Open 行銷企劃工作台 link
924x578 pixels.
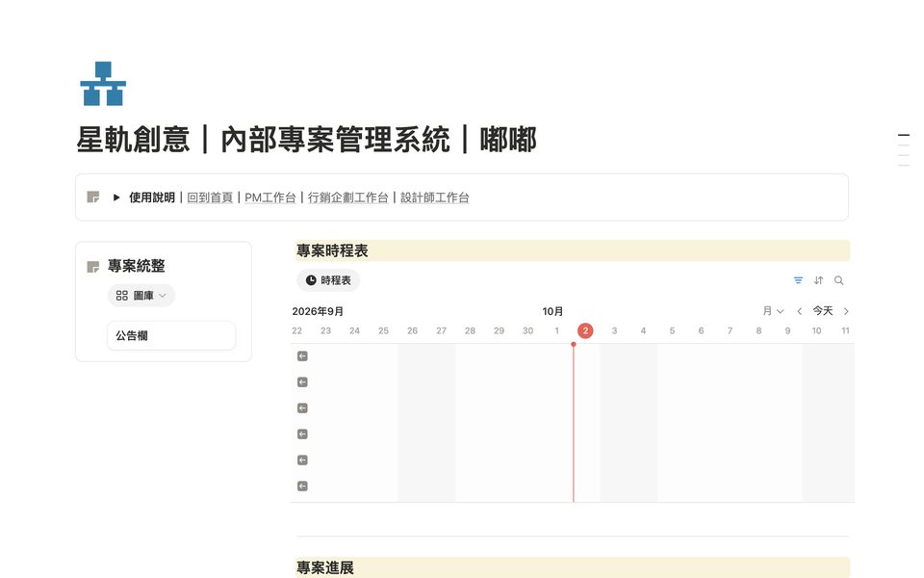(347, 197)
